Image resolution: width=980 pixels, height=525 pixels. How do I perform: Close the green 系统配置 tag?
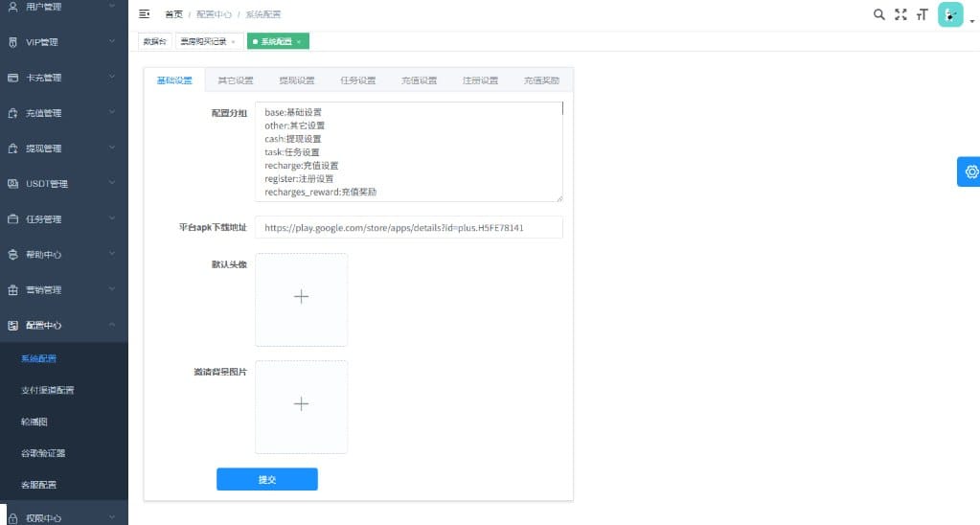[x=299, y=42]
